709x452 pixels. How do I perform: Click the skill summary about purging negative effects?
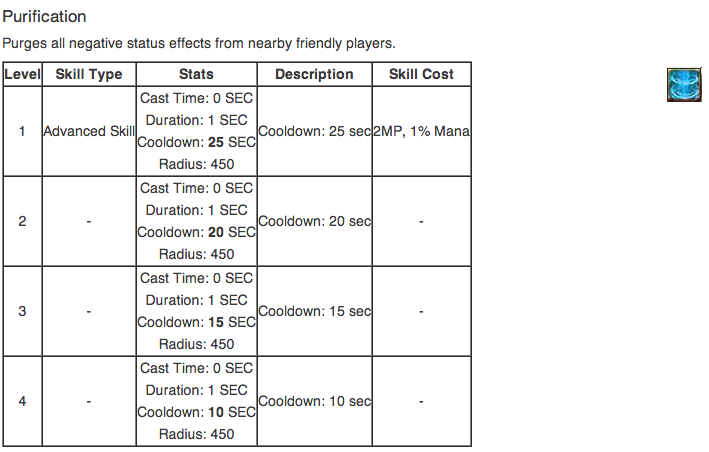click(x=199, y=44)
